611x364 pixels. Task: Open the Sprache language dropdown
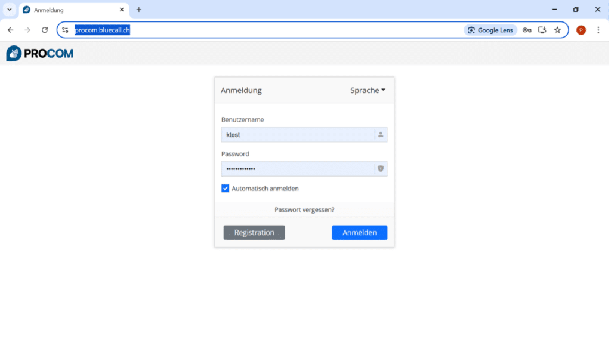click(x=368, y=91)
